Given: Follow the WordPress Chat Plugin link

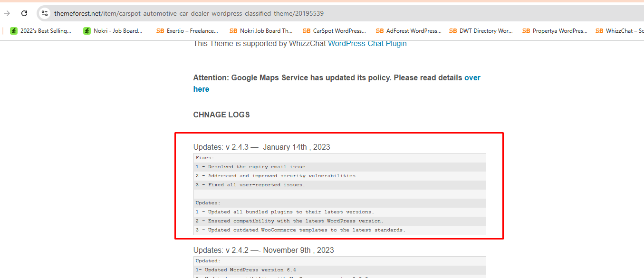Looking at the screenshot, I should (367, 43).
